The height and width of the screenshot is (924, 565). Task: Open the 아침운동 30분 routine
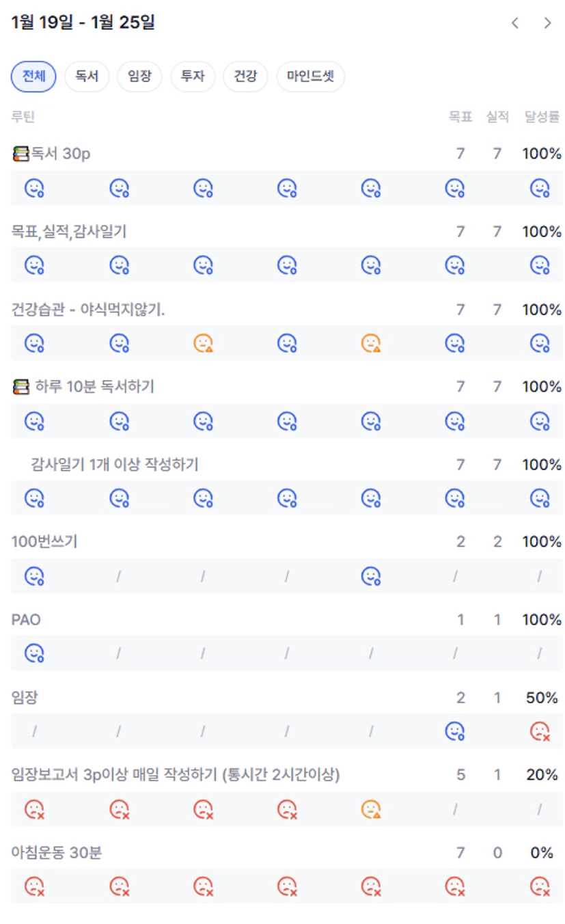(57, 852)
